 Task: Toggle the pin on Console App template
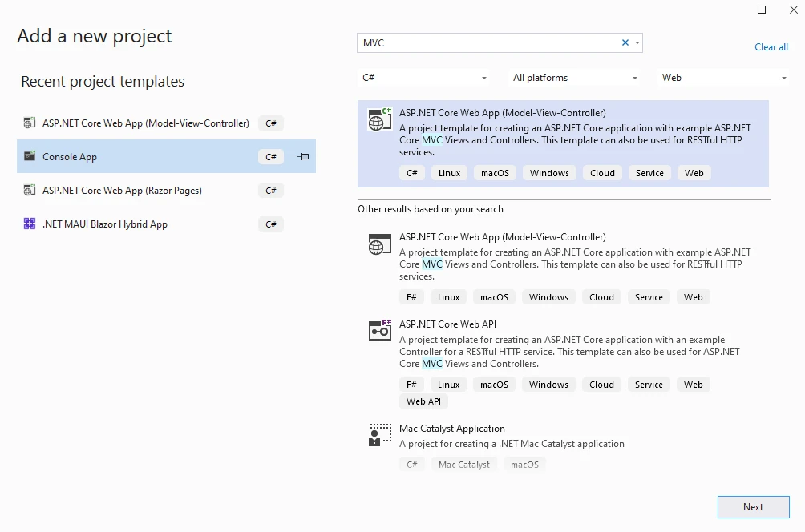click(x=303, y=157)
